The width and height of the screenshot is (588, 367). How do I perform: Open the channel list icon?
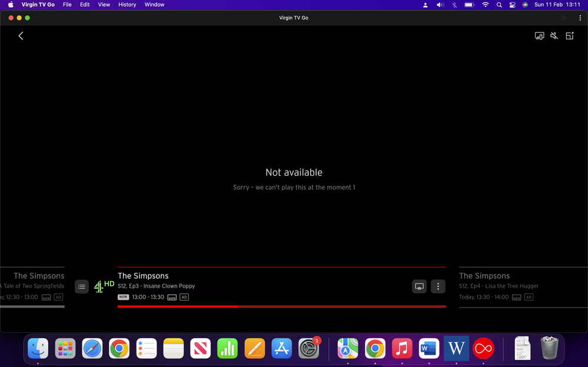click(82, 287)
